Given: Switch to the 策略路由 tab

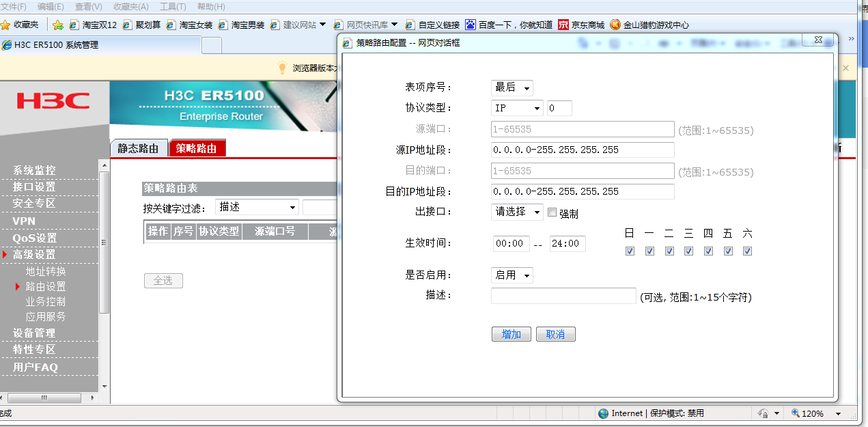Looking at the screenshot, I should [x=197, y=148].
